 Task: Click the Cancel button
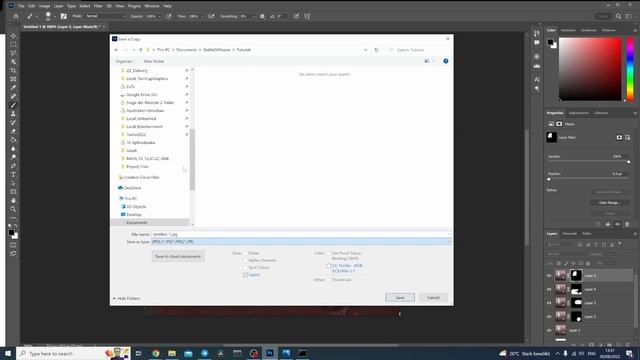tap(433, 298)
